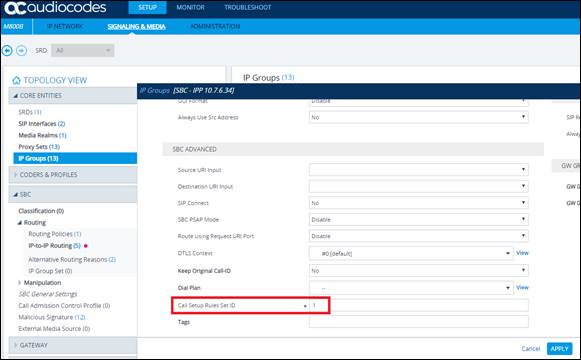The image size is (581, 360).
Task: Open the SETUP menu tab
Action: (x=147, y=7)
